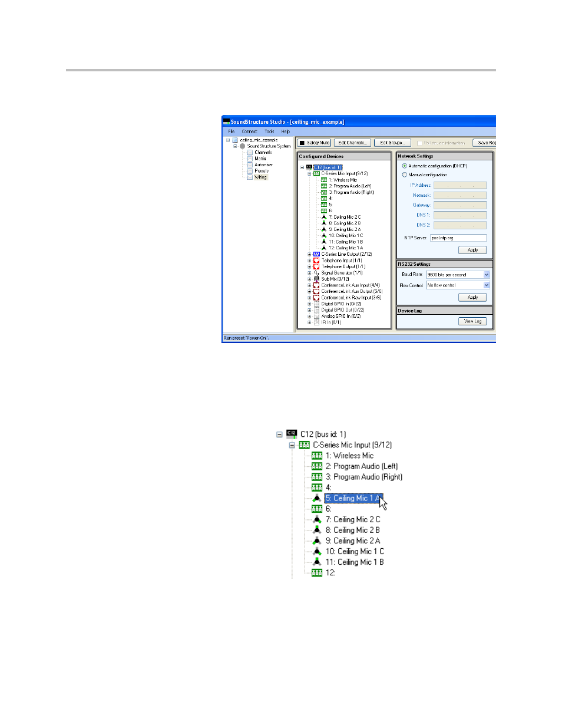Click the Ceiling Mic 2 C microphone icon in Configured Devices
This screenshot has width=562, height=728.
(x=324, y=217)
